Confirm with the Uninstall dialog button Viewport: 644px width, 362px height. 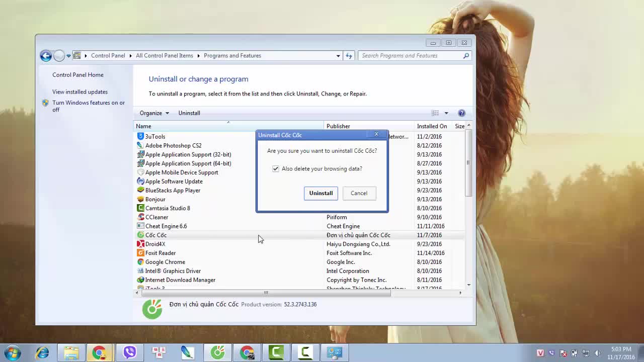tap(321, 193)
